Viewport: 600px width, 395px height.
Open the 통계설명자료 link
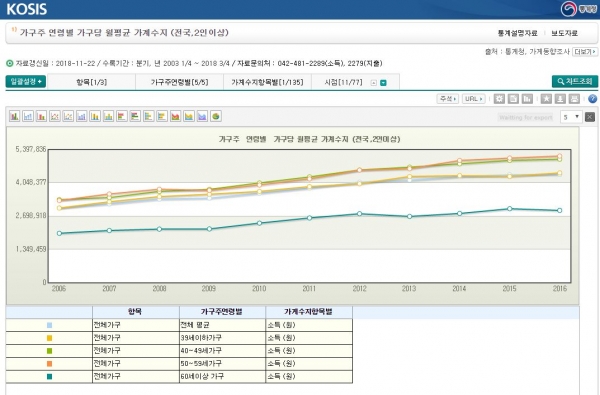(x=517, y=33)
